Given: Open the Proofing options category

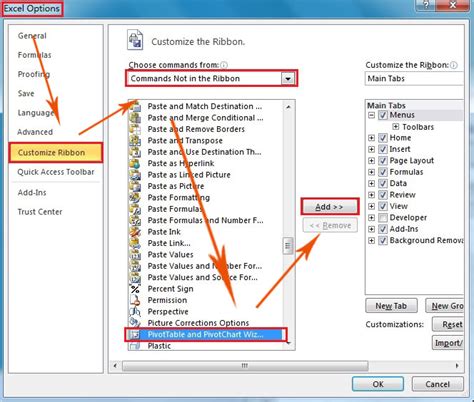Looking at the screenshot, I should tap(34, 74).
